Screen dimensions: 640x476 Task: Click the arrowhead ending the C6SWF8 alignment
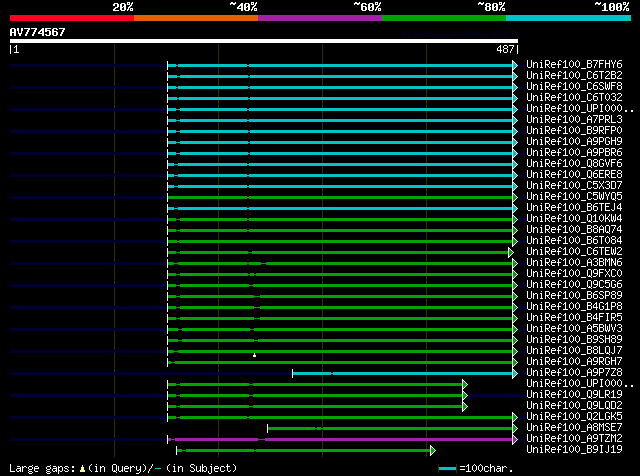515,87
